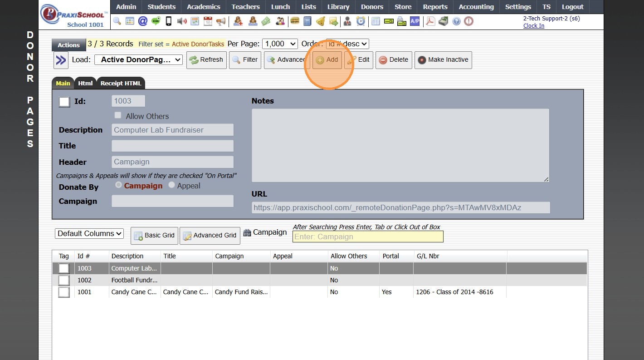Click the gray speaker sound icon

[182, 21]
